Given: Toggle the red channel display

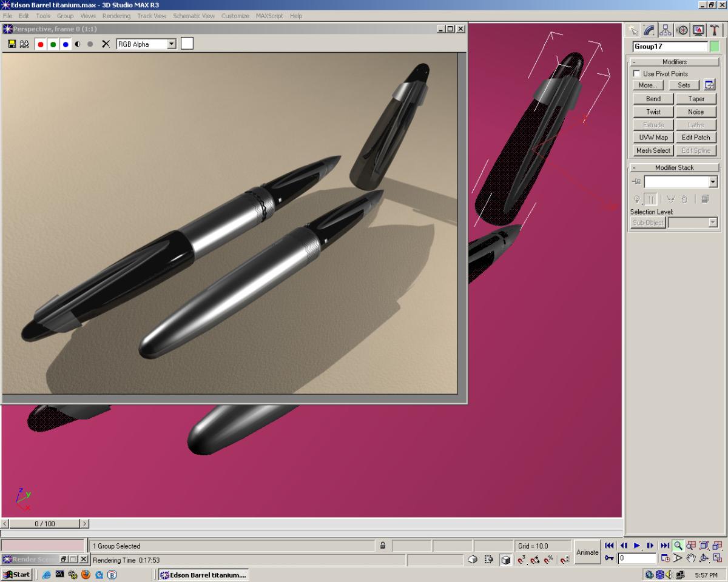Looking at the screenshot, I should tap(41, 44).
